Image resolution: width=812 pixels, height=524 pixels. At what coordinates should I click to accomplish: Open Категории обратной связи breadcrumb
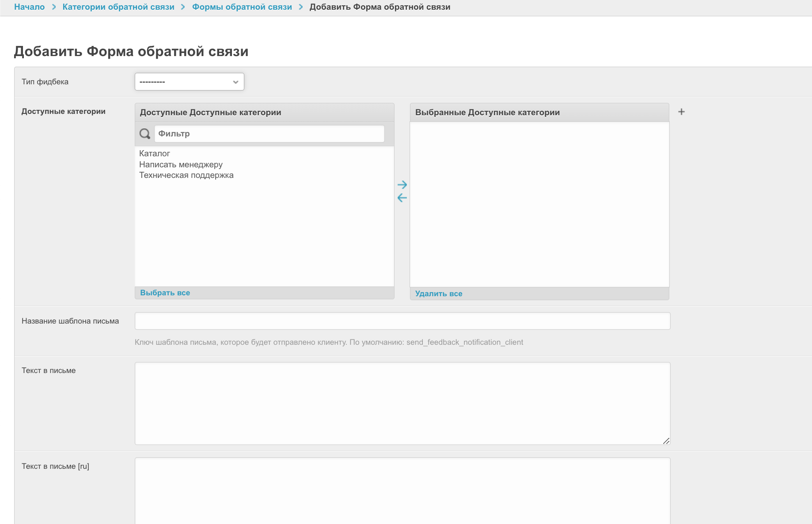[x=118, y=7]
